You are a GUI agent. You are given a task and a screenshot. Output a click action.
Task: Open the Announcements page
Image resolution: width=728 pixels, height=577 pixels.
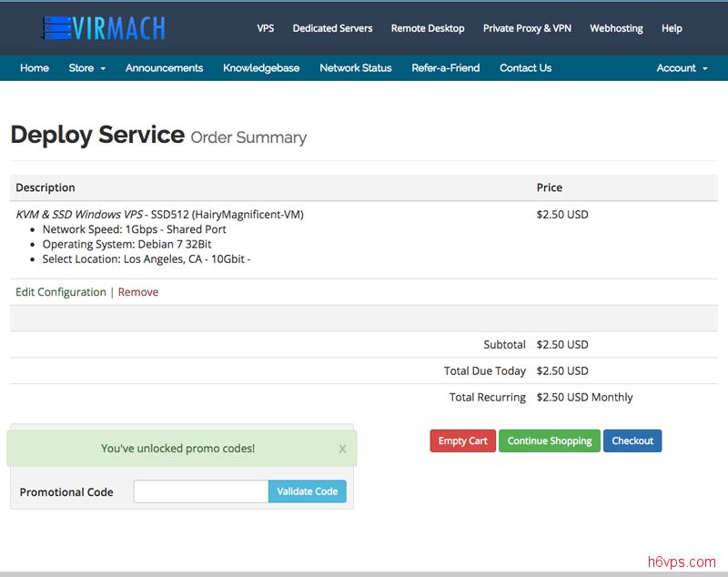164,68
